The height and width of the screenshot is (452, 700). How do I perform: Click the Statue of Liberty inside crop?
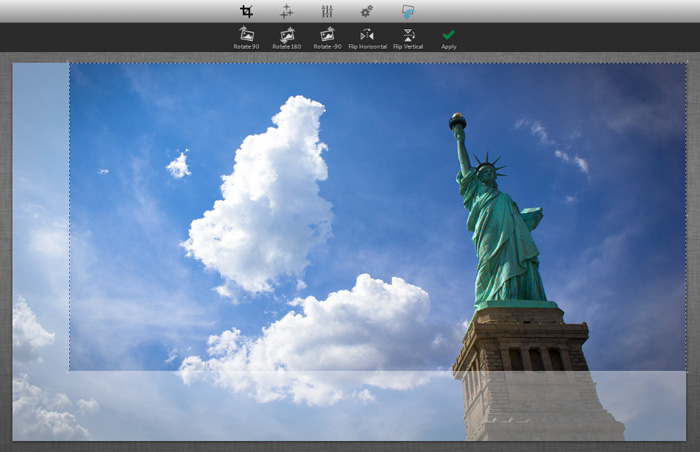502,232
